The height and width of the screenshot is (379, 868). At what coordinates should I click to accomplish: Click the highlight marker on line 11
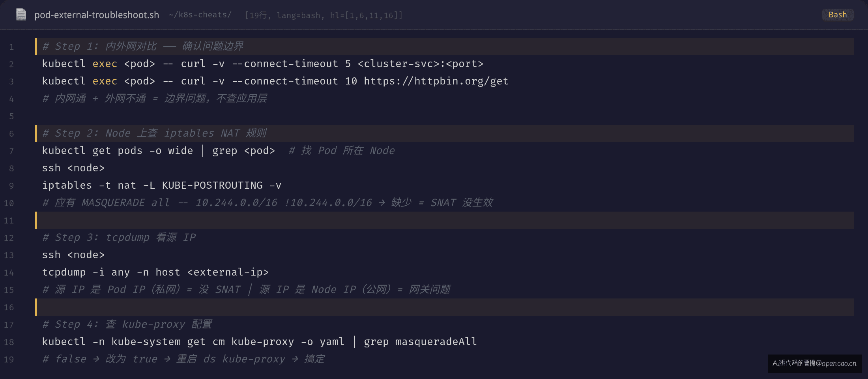click(36, 220)
